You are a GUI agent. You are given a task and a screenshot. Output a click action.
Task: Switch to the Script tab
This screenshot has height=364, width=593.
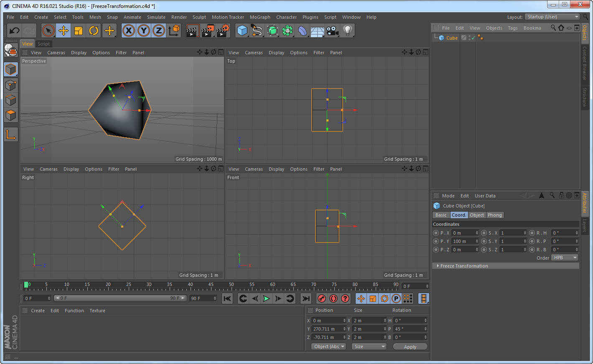[x=43, y=44]
